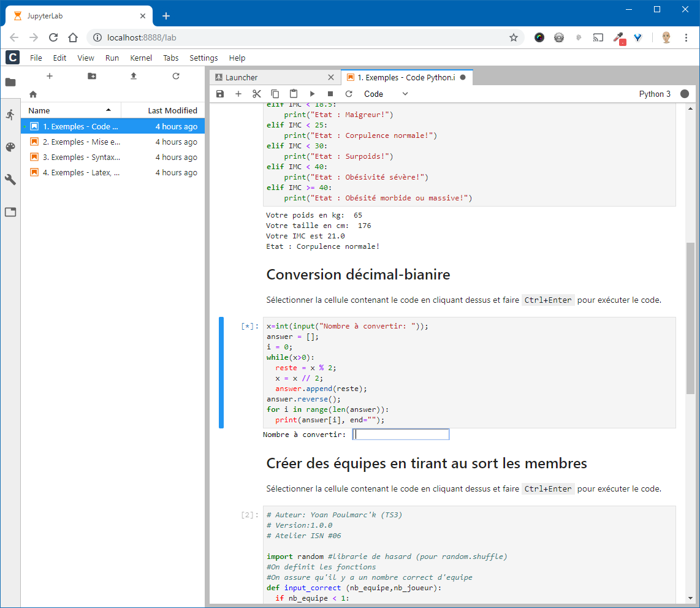Click the Conversion décimal-bianire heading
The width and height of the screenshot is (700, 608).
click(358, 275)
